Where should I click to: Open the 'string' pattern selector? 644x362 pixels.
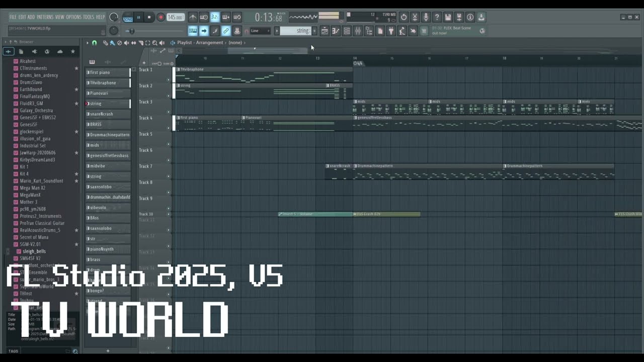(296, 31)
